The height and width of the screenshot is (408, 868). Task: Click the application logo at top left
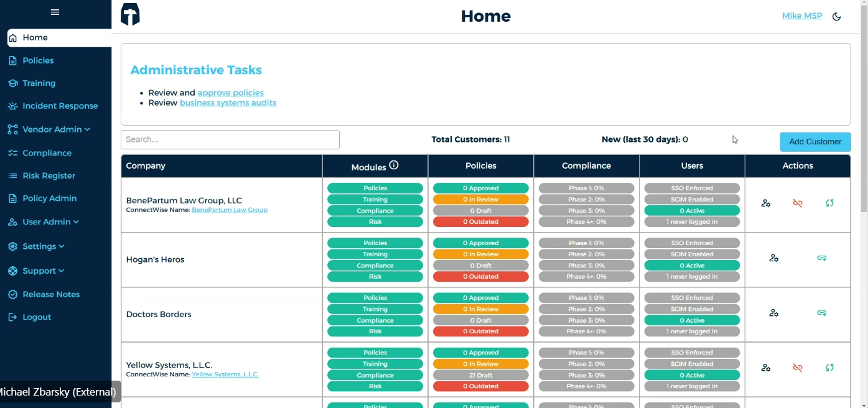129,15
